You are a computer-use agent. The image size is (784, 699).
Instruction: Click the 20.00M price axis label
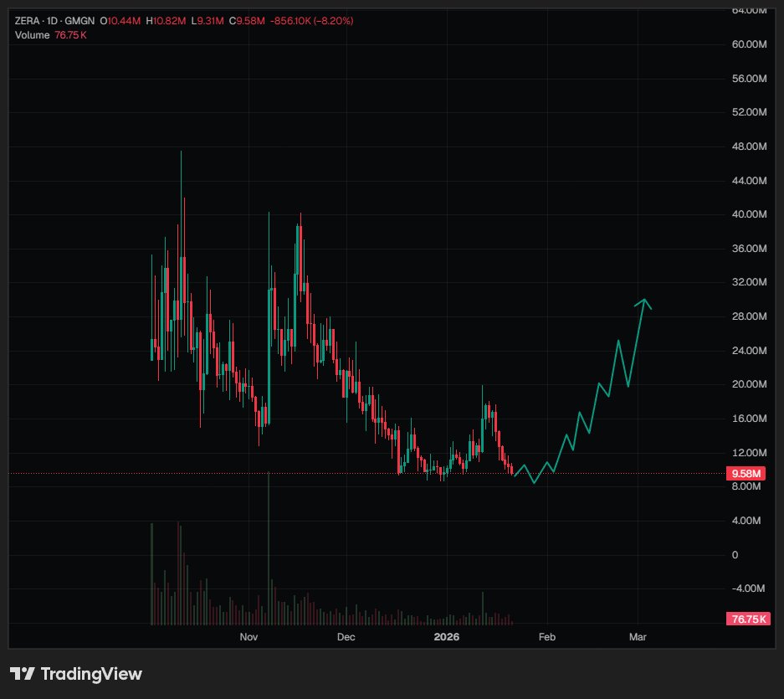749,384
